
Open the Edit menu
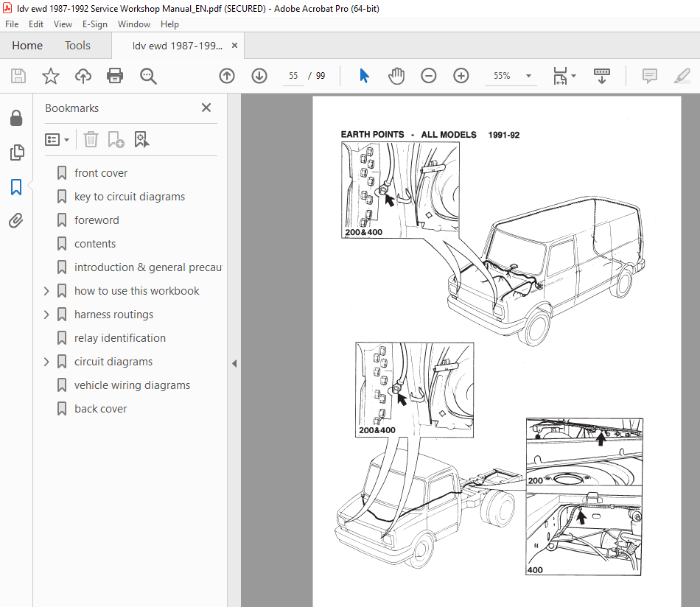click(x=35, y=24)
